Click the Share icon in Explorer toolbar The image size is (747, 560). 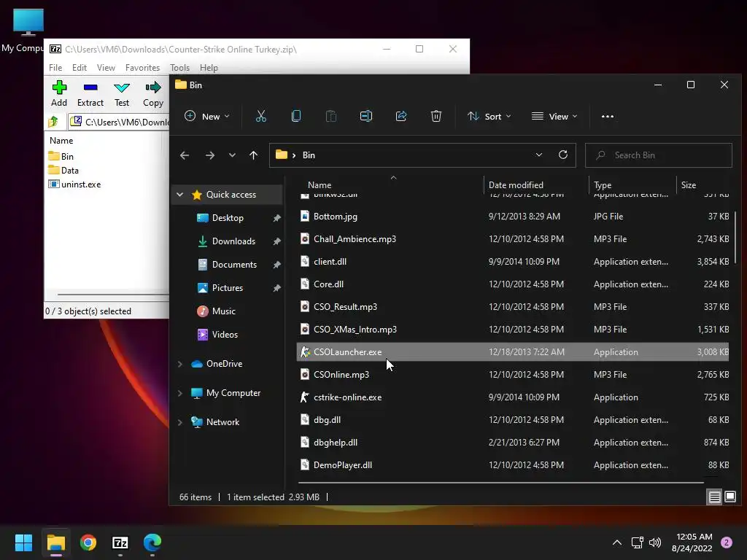point(401,116)
